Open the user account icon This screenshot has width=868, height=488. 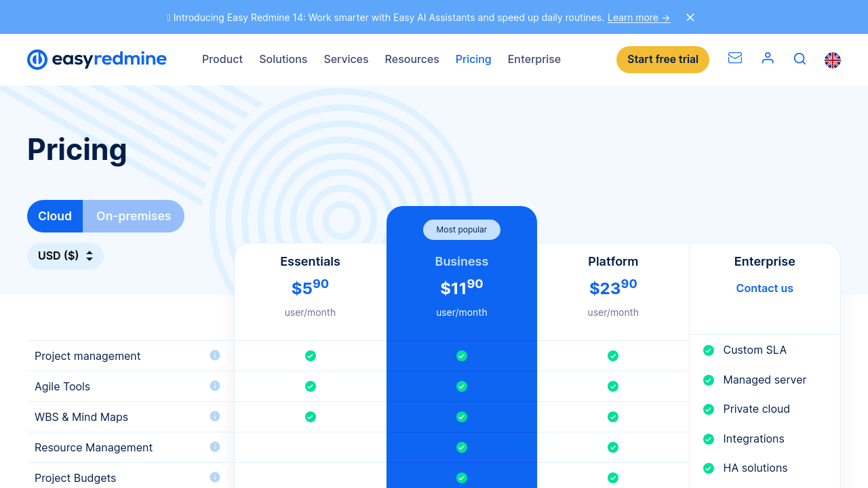click(768, 58)
